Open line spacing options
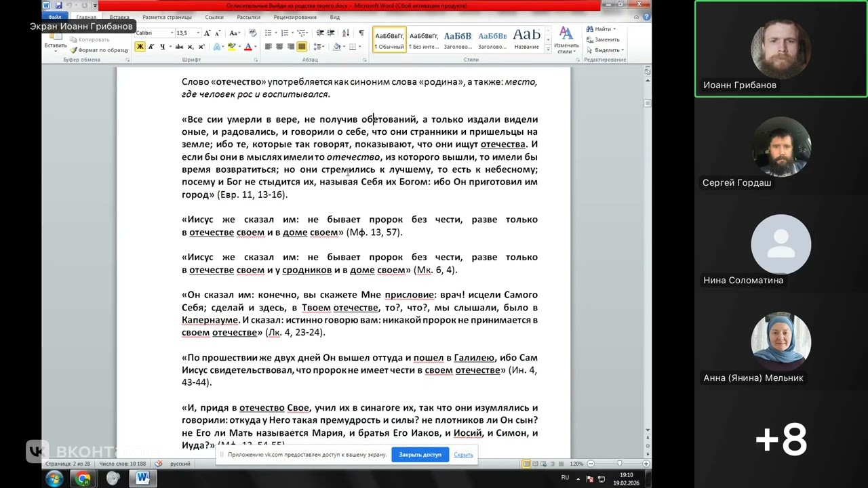The width and height of the screenshot is (868, 488). pos(319,47)
